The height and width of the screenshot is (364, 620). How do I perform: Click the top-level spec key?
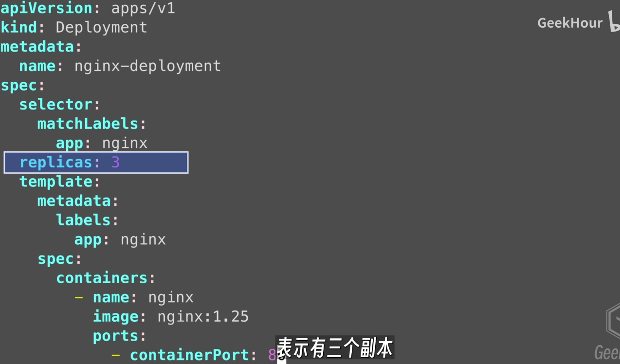[18, 86]
